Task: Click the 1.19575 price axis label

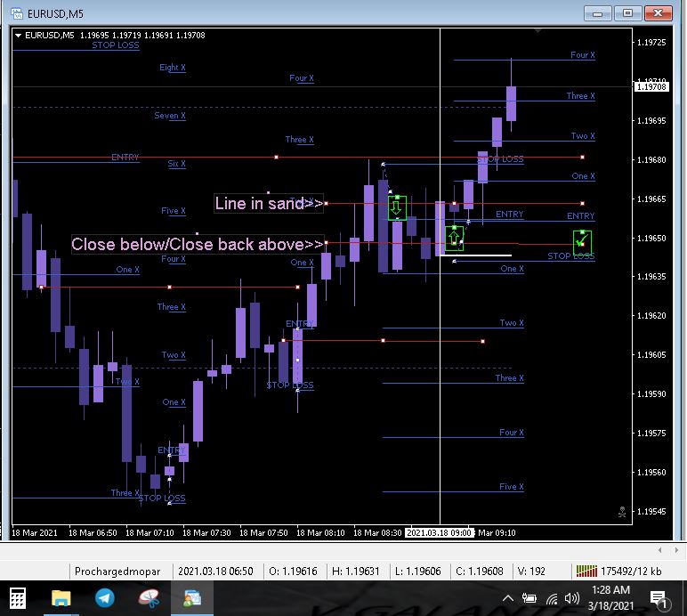Action: point(651,434)
